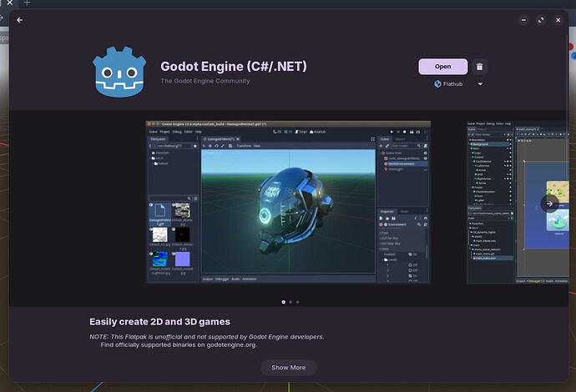Viewport: 576px width, 392px height.
Task: Go back using the left arrow button
Action: 20,20
